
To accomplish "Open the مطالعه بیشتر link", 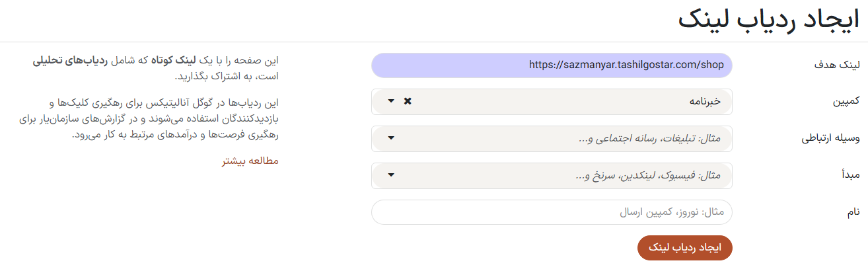I will click(250, 161).
